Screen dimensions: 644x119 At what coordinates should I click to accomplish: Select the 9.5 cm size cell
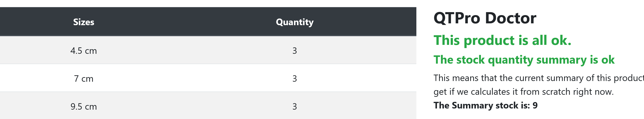click(x=84, y=106)
